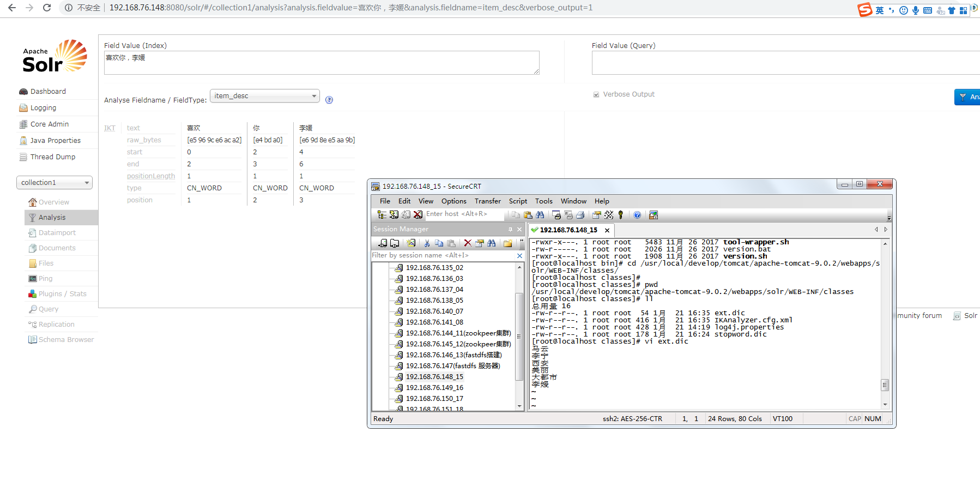Click Sogou soft keyboard icon
Screen dimensions: 980x480
(928, 10)
